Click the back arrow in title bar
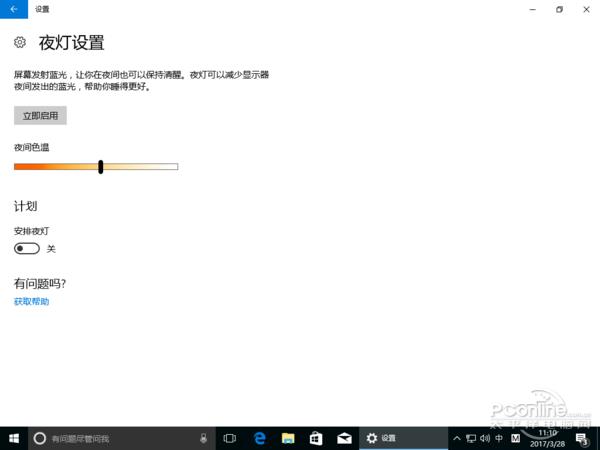600x450 pixels. tap(12, 9)
